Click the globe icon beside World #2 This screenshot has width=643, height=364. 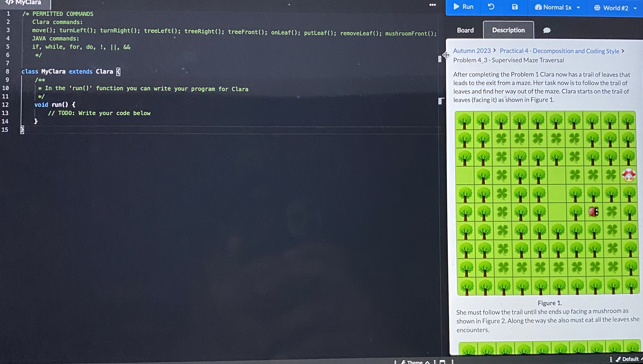pos(597,8)
